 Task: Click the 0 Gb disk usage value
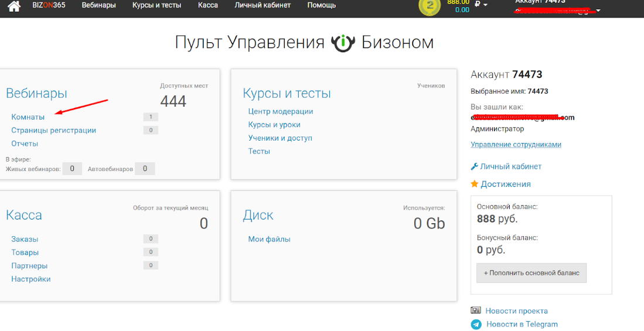429,223
